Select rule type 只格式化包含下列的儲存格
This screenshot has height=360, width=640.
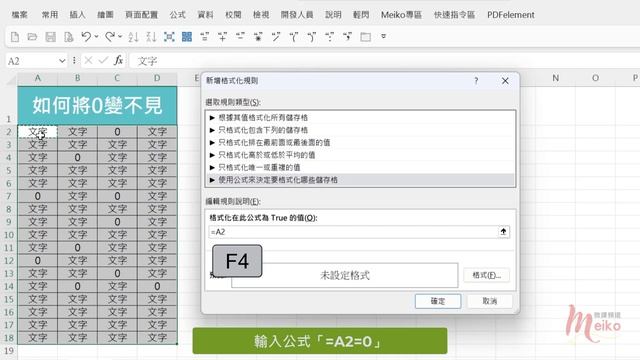pyautogui.click(x=360, y=130)
